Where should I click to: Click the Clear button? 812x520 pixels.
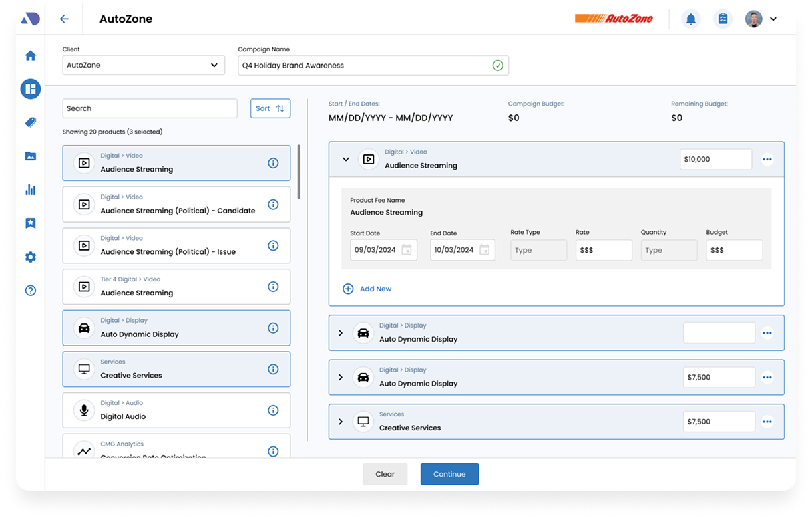(x=385, y=474)
